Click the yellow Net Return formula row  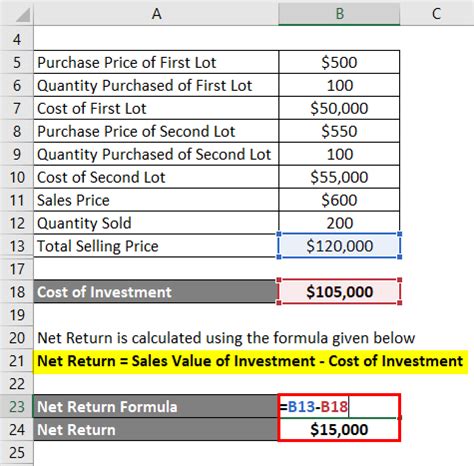tap(250, 361)
